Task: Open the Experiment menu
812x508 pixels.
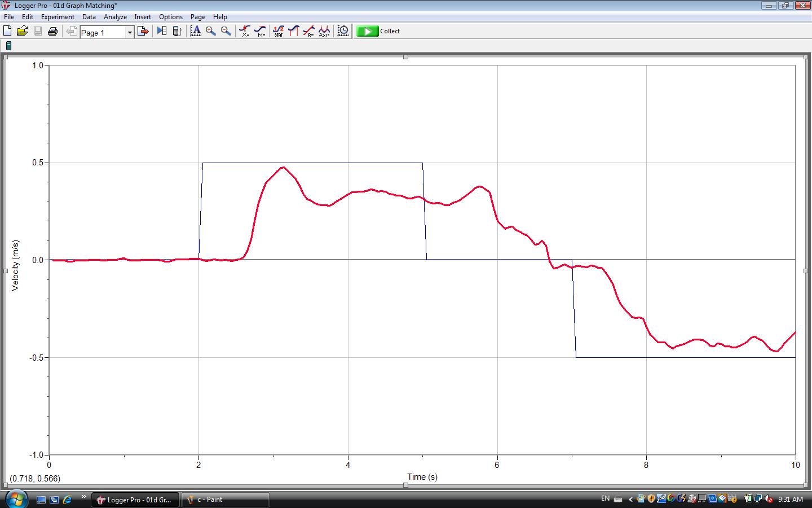Action: click(57, 16)
